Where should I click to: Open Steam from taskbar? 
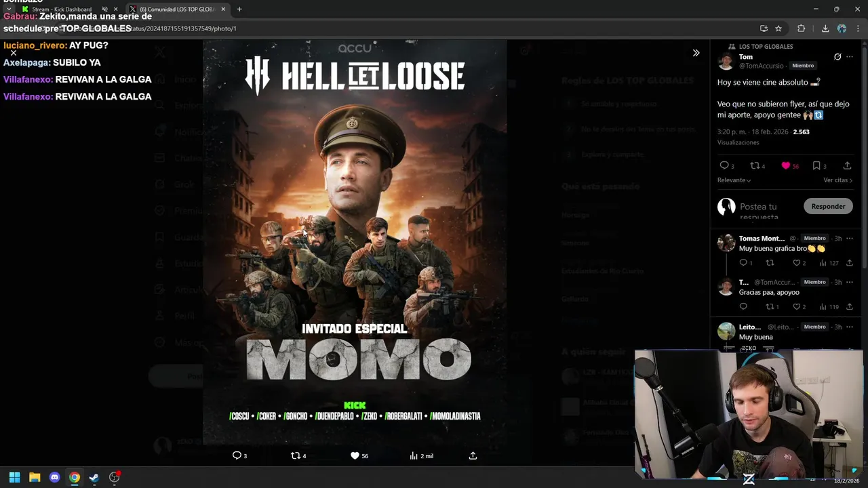click(94, 477)
